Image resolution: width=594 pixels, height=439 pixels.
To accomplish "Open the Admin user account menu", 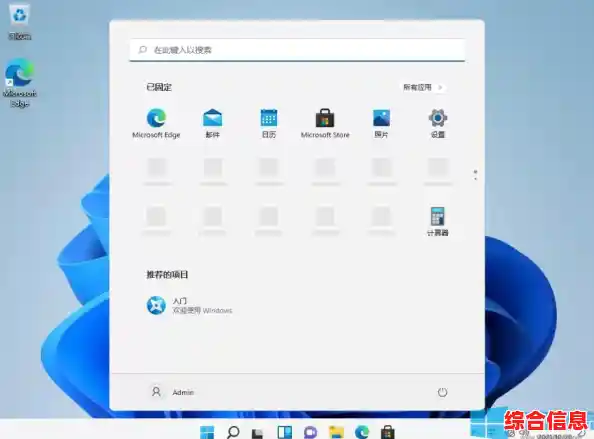I will pos(172,392).
